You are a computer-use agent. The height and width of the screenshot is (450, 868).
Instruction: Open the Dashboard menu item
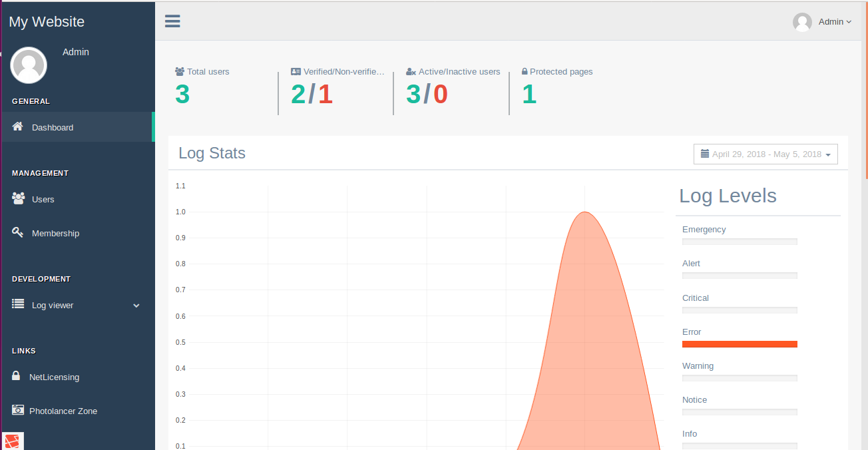pyautogui.click(x=78, y=127)
